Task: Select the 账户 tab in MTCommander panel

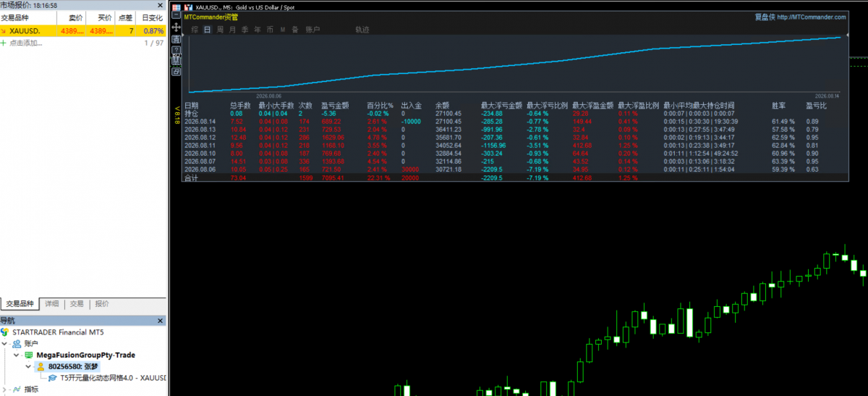Action: (312, 30)
